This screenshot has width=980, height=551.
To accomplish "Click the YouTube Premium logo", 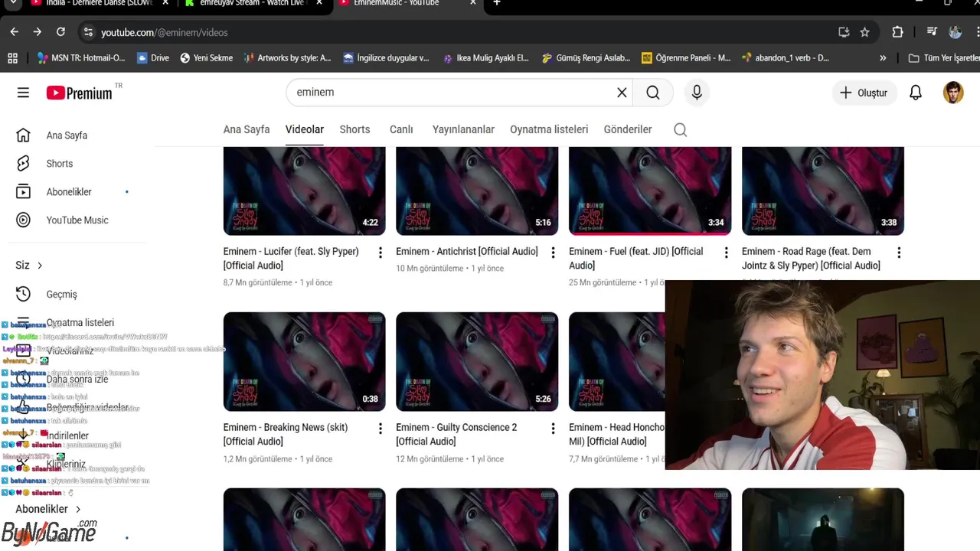I will coord(79,93).
